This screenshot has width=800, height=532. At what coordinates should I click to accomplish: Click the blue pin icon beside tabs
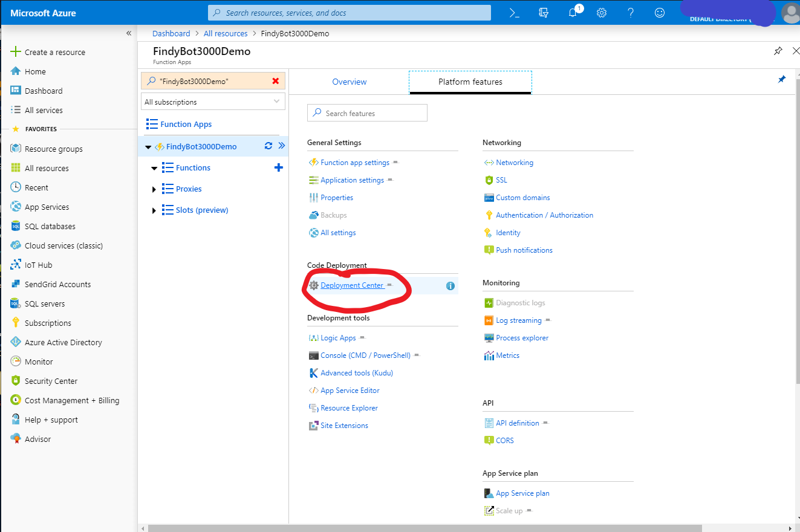click(781, 79)
